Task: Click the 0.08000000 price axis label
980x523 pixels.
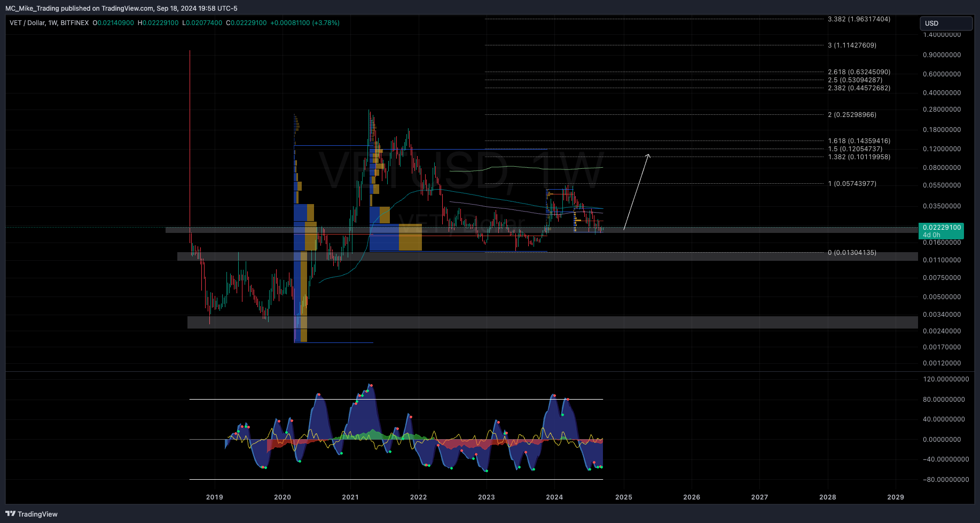Action: pyautogui.click(x=942, y=168)
